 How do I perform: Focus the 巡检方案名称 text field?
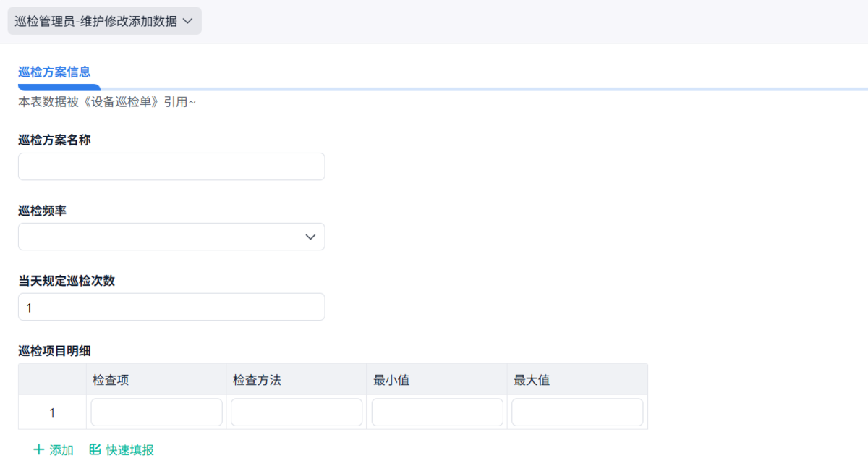171,166
